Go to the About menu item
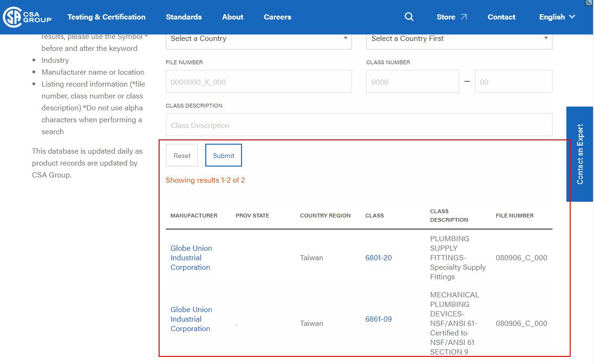Viewport: 594px width, 364px height. pyautogui.click(x=232, y=17)
